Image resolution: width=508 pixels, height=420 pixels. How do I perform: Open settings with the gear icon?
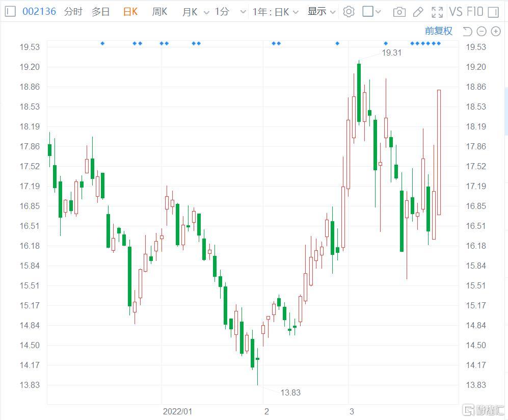click(x=349, y=12)
